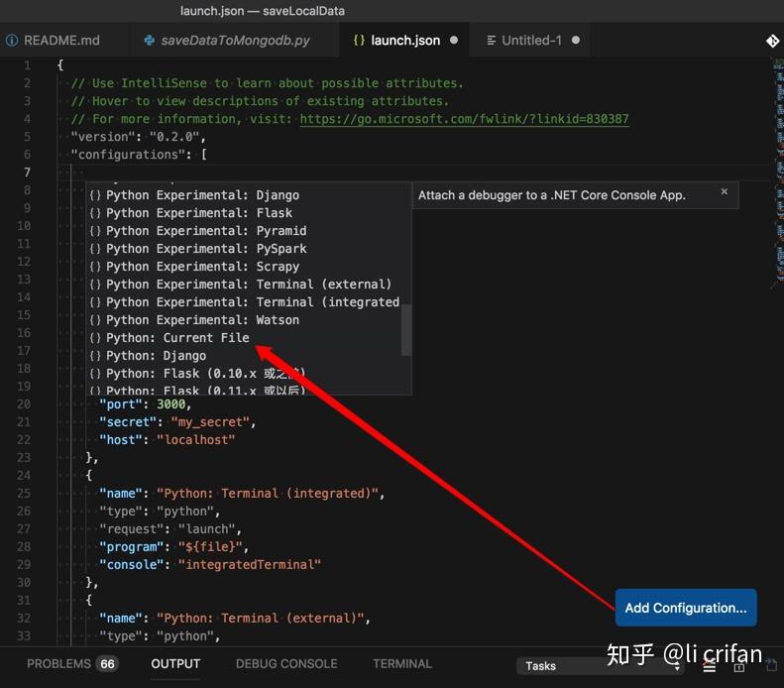Click "Python: Terminal (integrated)" name value

tap(268, 494)
